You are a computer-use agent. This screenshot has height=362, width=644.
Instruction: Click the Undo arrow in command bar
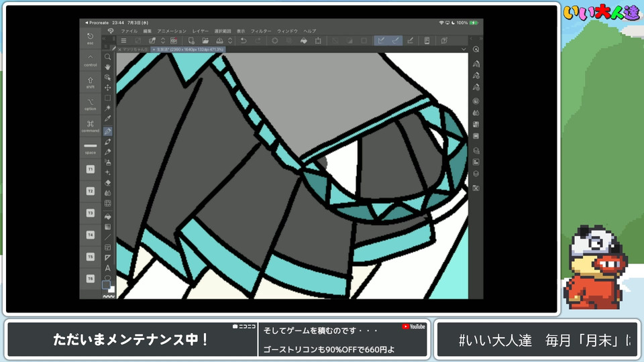244,41
